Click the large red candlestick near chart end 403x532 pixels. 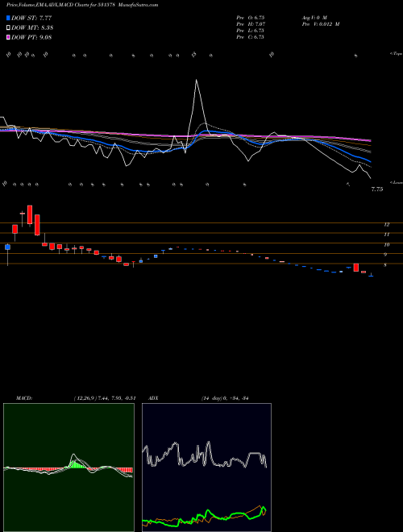(355, 267)
